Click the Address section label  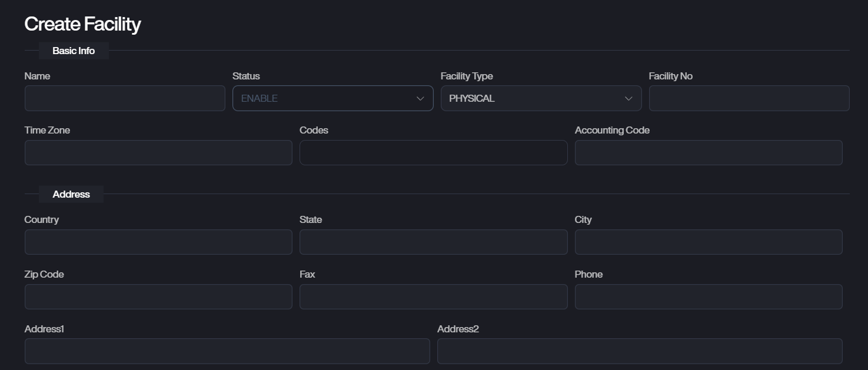coord(71,194)
